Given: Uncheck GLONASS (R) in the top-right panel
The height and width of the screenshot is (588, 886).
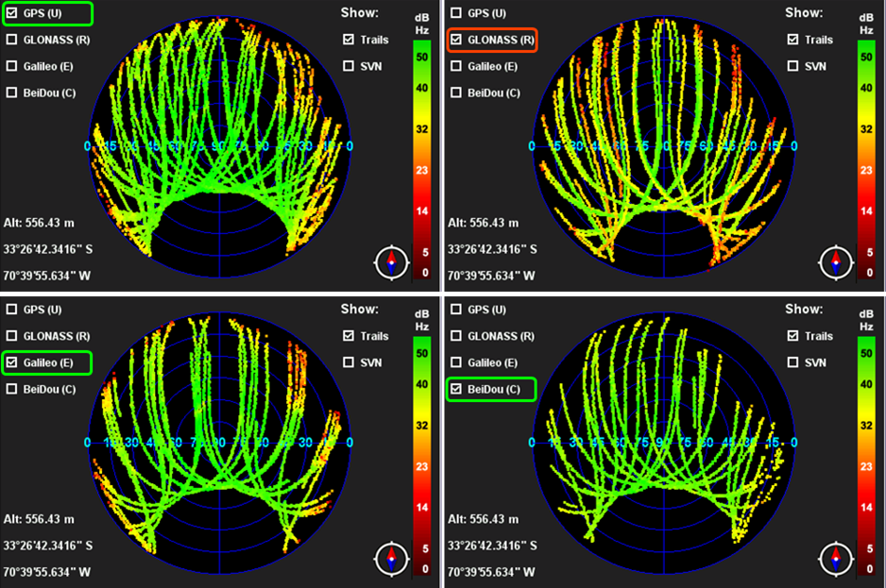Looking at the screenshot, I should pos(457,40).
